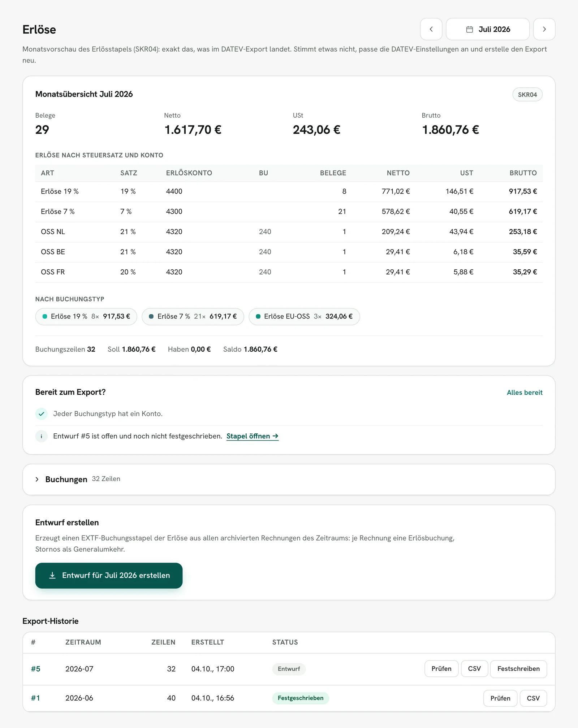This screenshot has height=728, width=578.
Task: Click the Erlöskonto 4400 cell
Action: (x=174, y=191)
